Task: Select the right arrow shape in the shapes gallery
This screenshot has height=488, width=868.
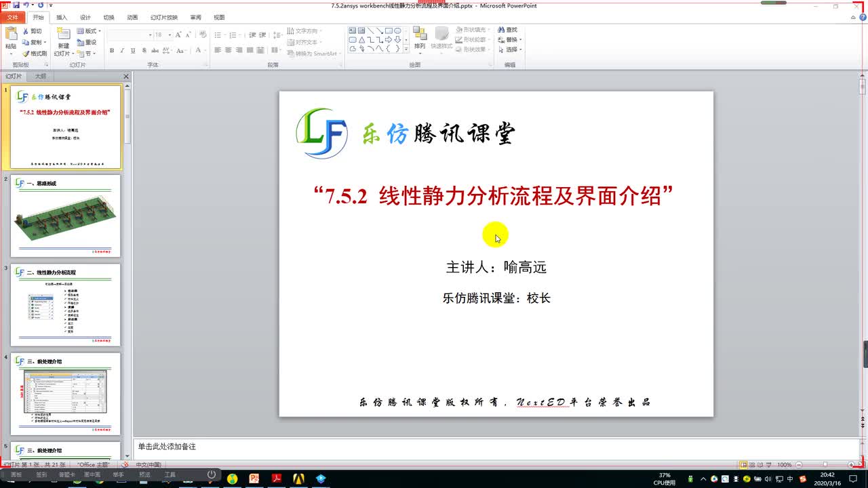Action: (389, 39)
